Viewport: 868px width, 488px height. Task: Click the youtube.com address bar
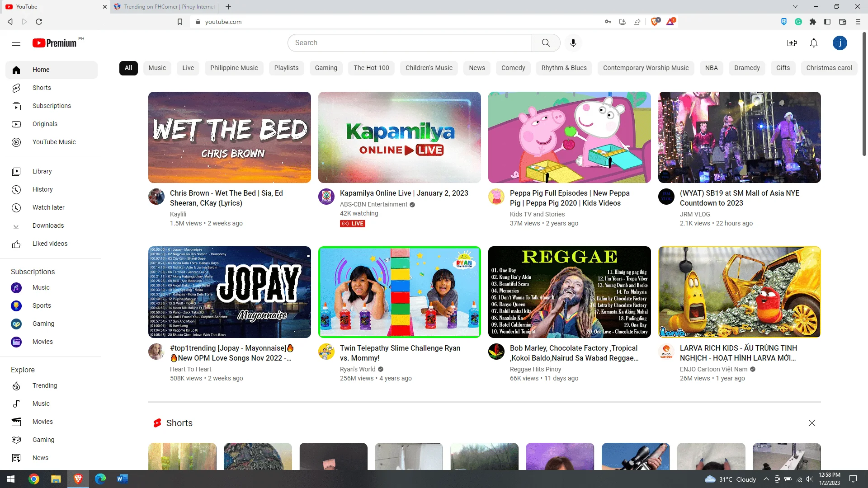click(398, 22)
